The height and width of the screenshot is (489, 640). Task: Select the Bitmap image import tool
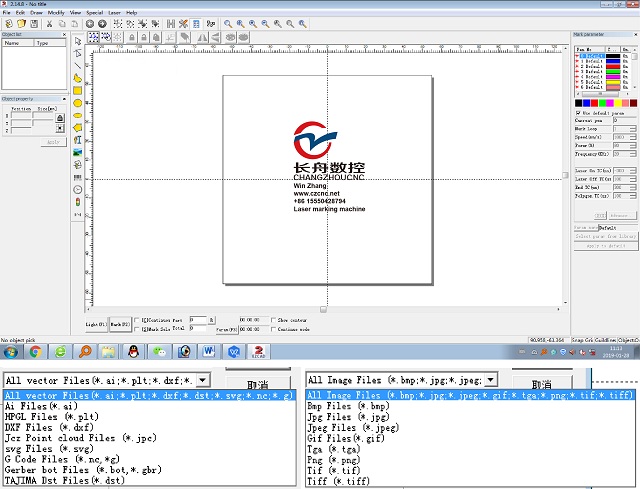tap(78, 152)
